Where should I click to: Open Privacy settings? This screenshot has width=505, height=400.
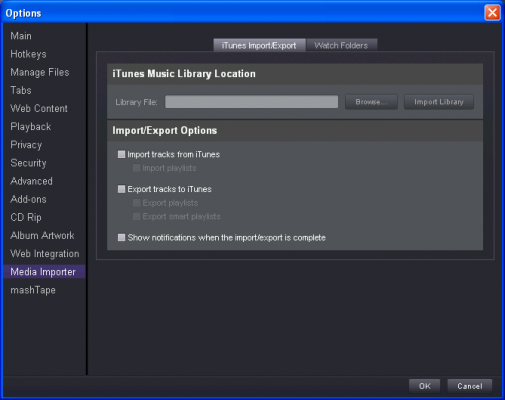pyautogui.click(x=26, y=145)
